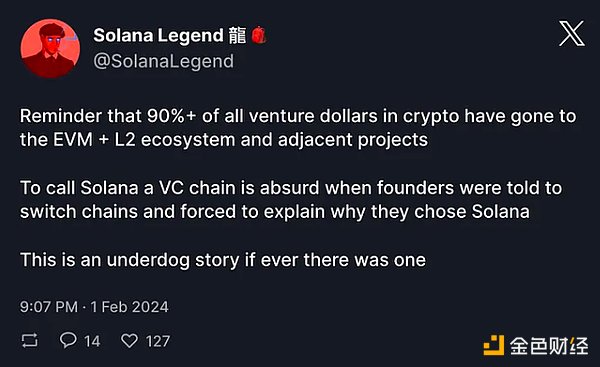Click the red backpack emoji badge
This screenshot has width=600, height=367.
[259, 35]
